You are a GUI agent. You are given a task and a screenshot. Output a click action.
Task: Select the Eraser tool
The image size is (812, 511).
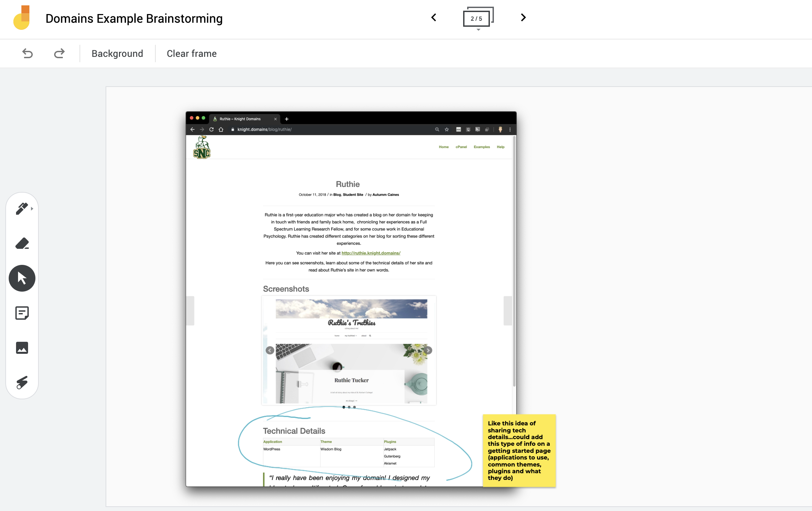[22, 243]
